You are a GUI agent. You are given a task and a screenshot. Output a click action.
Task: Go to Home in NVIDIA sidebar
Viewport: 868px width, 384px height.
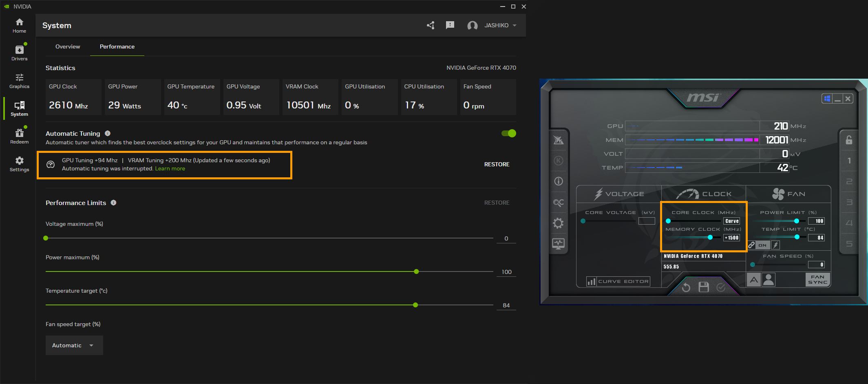pyautogui.click(x=19, y=26)
